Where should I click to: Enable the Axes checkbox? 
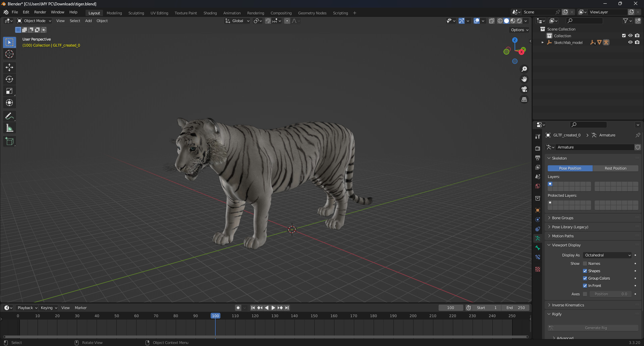[585, 294]
